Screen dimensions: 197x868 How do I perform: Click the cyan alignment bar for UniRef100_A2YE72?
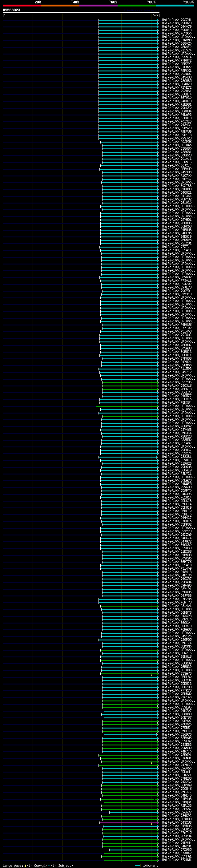128,88
